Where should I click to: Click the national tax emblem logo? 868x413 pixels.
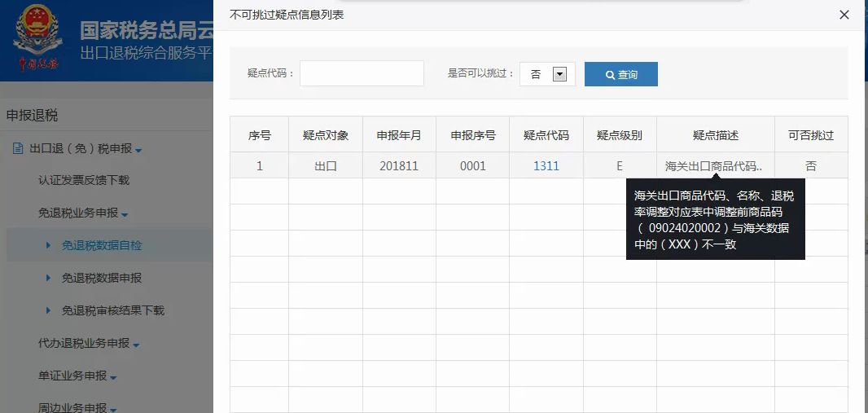pos(38,39)
